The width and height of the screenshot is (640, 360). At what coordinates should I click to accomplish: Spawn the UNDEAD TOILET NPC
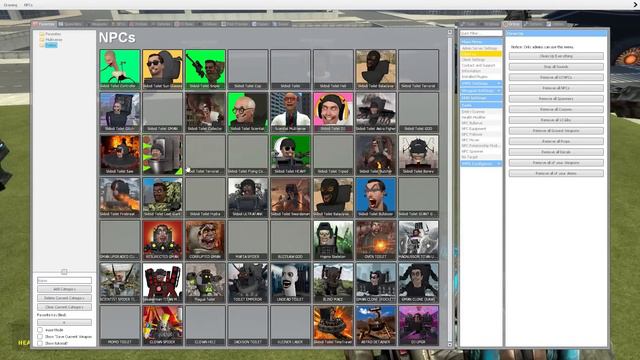click(291, 282)
